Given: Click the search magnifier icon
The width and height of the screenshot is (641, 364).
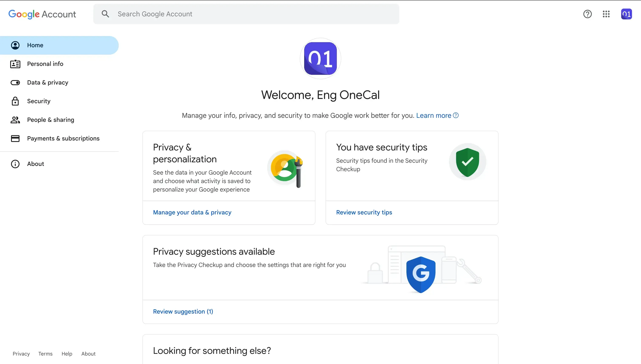Looking at the screenshot, I should pyautogui.click(x=105, y=14).
